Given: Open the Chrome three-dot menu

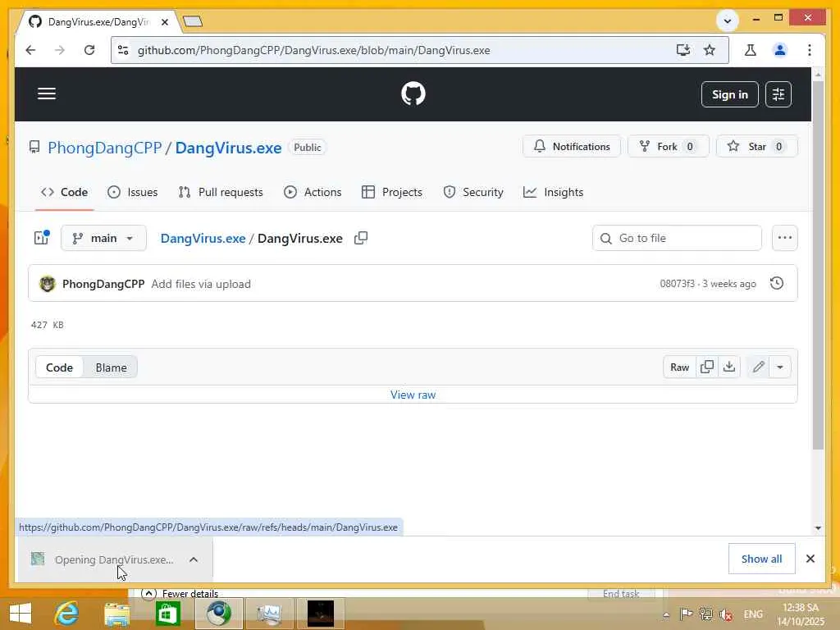Looking at the screenshot, I should [810, 50].
